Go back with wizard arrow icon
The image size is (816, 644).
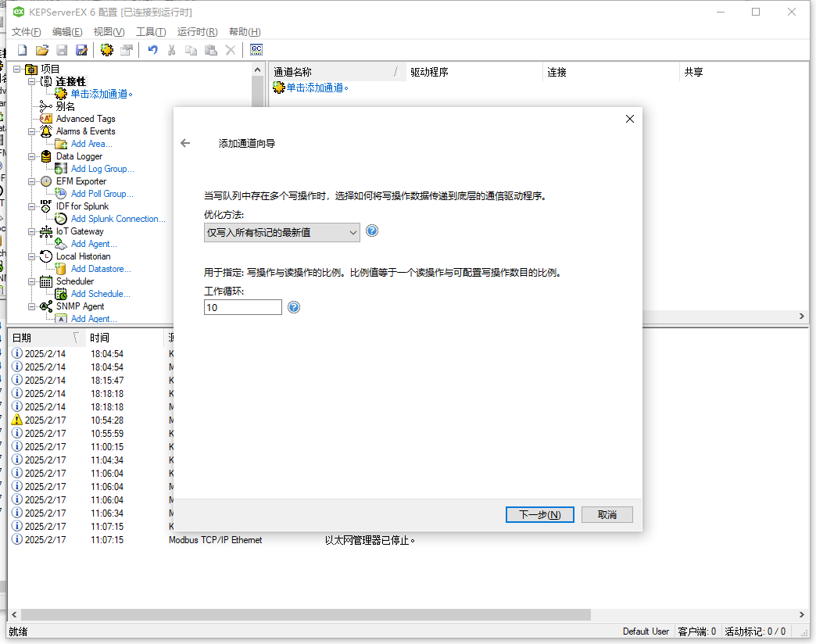[x=185, y=143]
